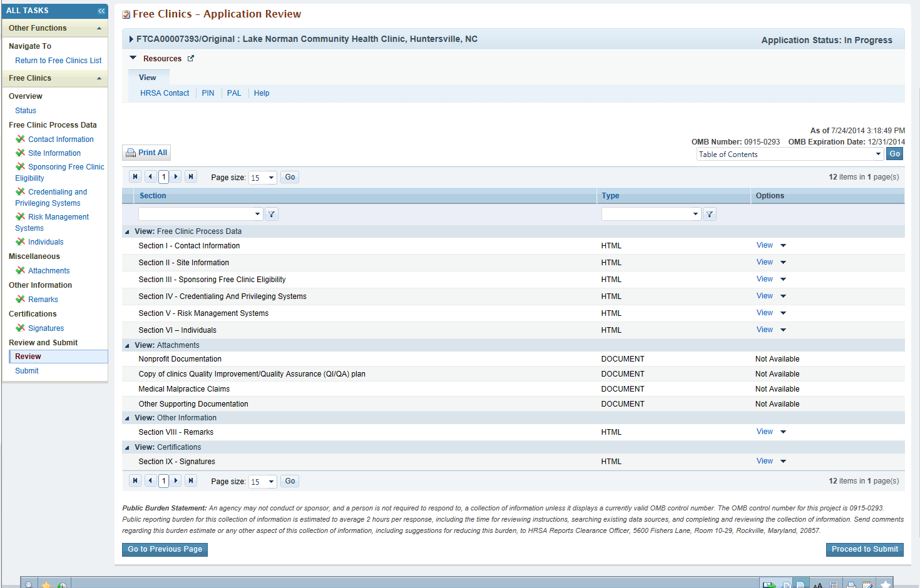Click Go beside top Page size
This screenshot has width=920, height=588.
(x=290, y=177)
